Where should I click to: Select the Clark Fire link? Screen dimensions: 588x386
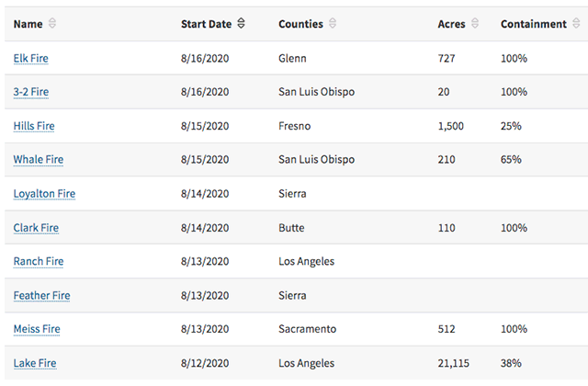click(x=35, y=228)
